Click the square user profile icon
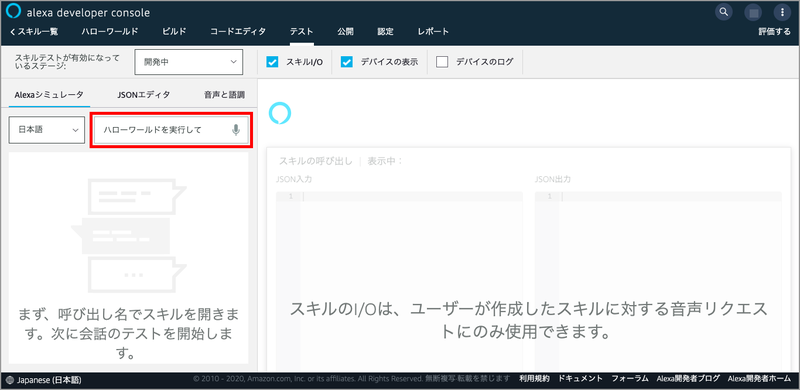 pyautogui.click(x=753, y=12)
